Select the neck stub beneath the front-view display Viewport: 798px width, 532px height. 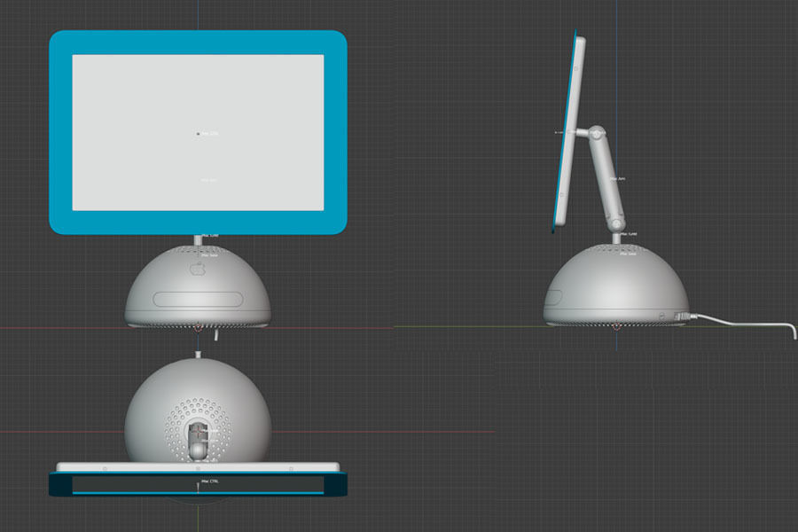[x=198, y=240]
